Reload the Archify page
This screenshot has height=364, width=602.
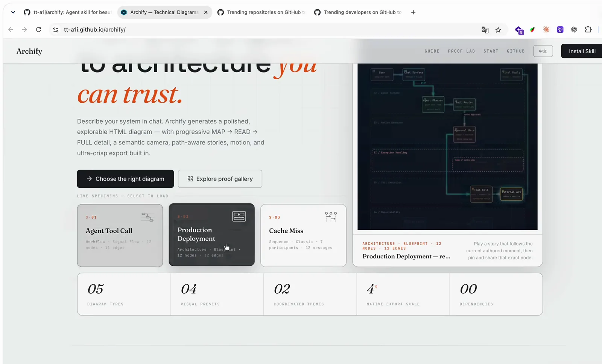pos(38,30)
